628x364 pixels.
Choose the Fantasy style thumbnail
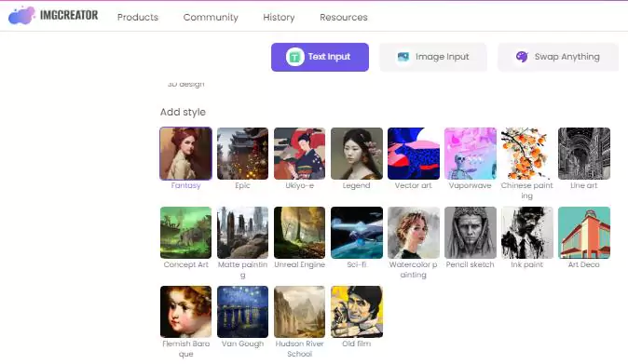pos(185,154)
